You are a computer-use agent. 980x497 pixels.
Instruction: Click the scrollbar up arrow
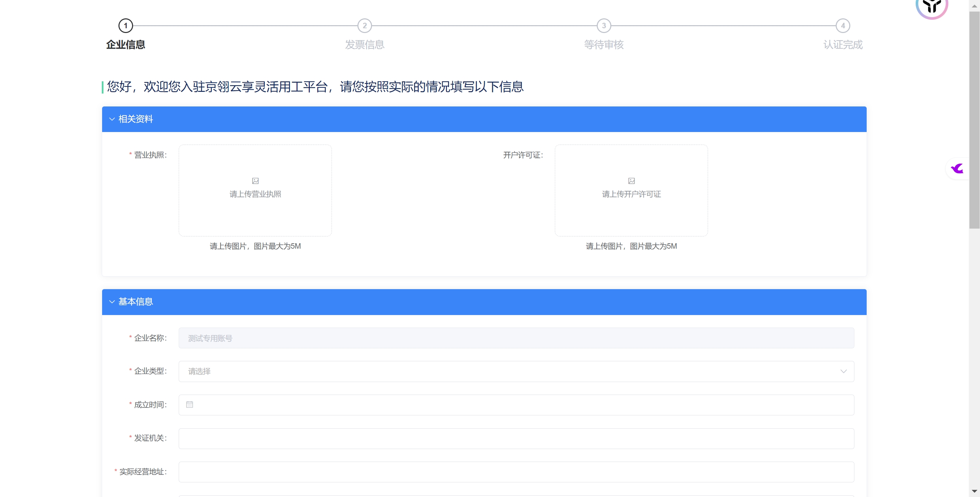click(x=974, y=6)
